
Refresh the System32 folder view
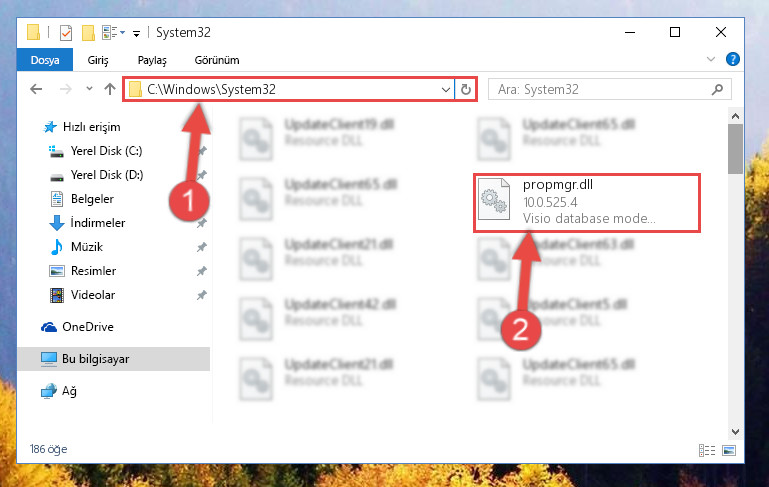465,89
